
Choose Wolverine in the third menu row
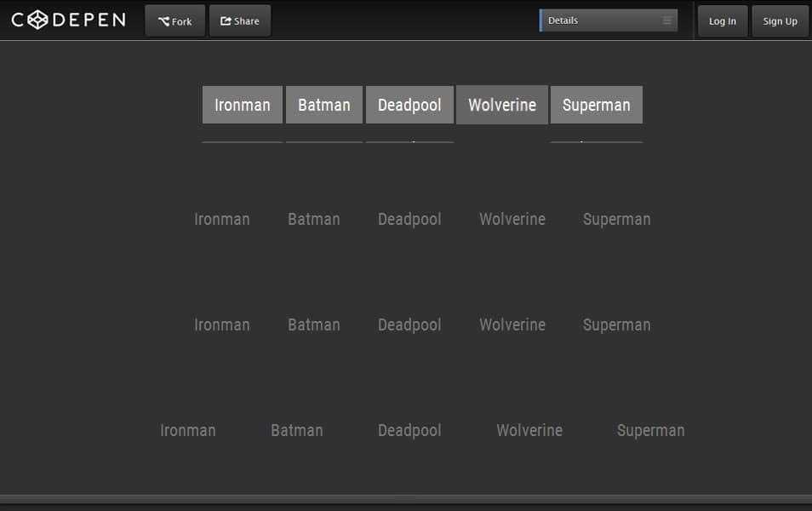click(512, 324)
